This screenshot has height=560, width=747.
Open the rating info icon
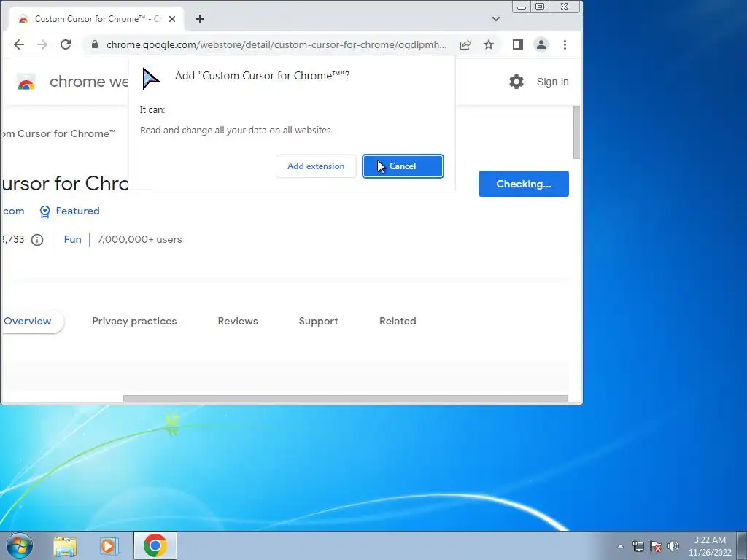(37, 240)
